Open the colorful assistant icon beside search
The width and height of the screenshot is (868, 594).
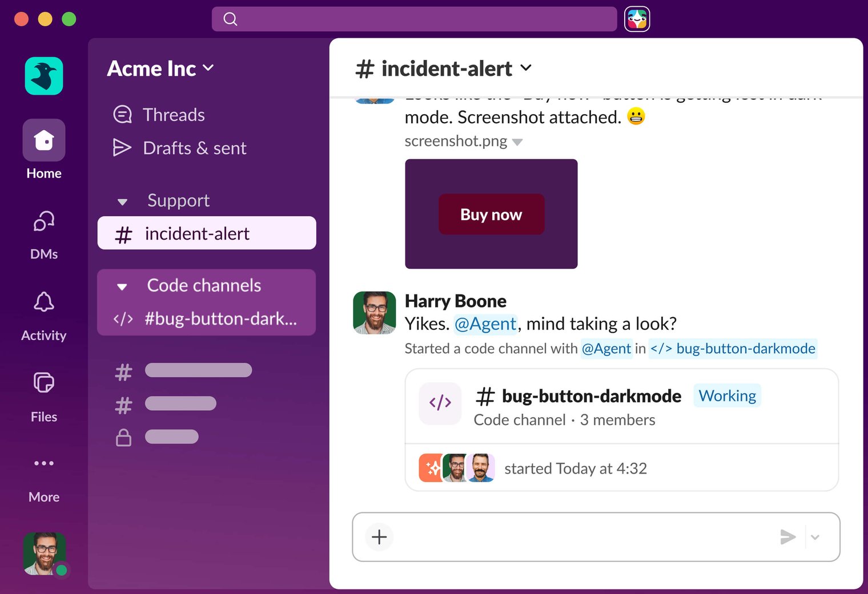coord(637,19)
